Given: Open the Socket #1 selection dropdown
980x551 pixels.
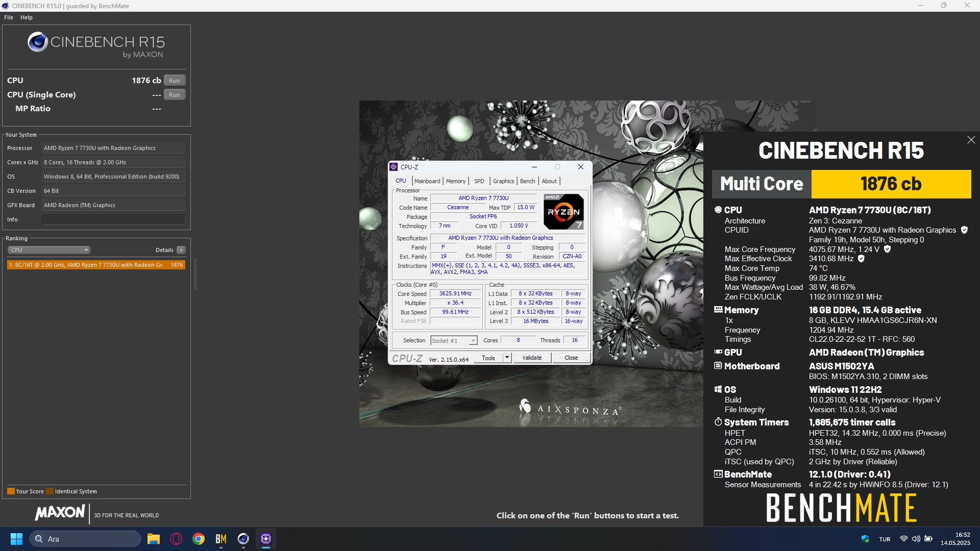Looking at the screenshot, I should pos(454,341).
